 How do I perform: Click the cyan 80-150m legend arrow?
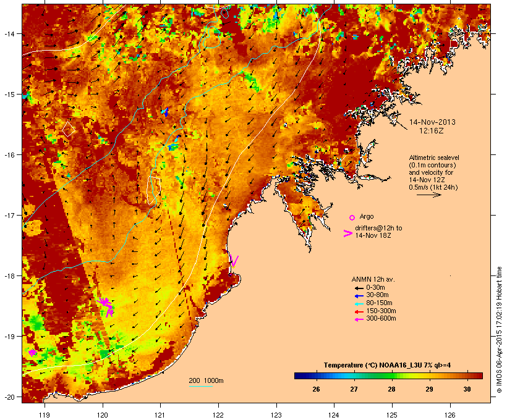coord(359,304)
